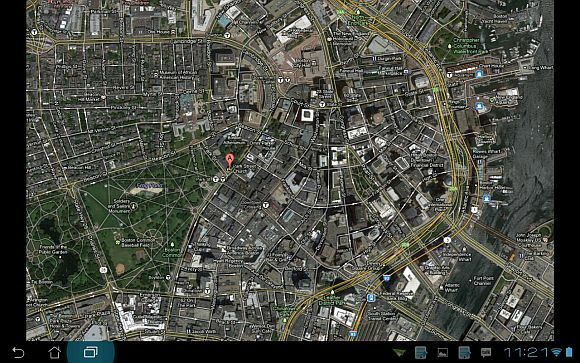Tap the Home button in navigation bar
This screenshot has width=580, height=363.
[55, 353]
